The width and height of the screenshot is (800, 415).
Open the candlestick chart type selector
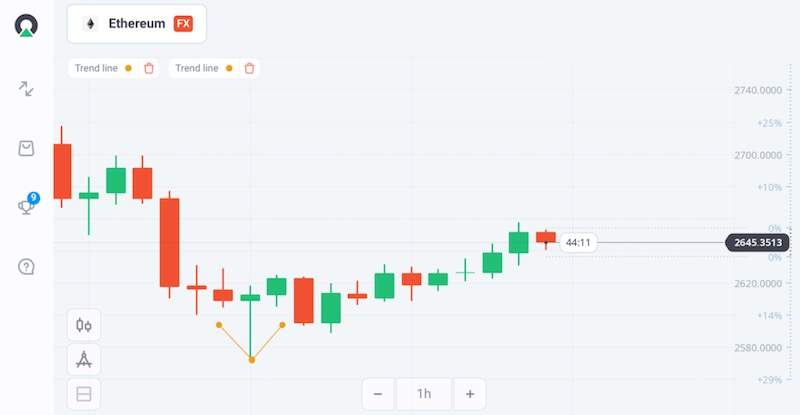84,325
